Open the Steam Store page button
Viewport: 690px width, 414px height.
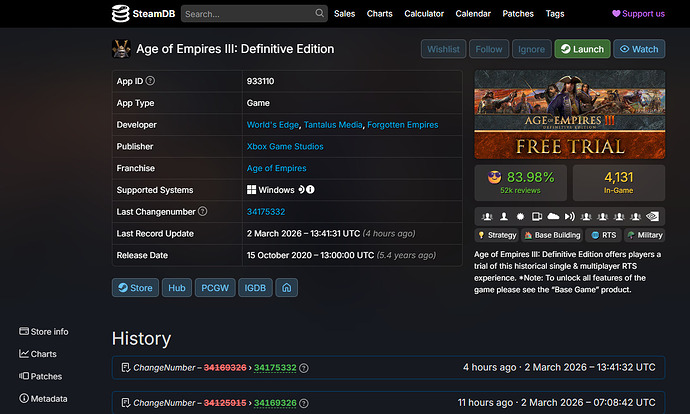(x=134, y=287)
